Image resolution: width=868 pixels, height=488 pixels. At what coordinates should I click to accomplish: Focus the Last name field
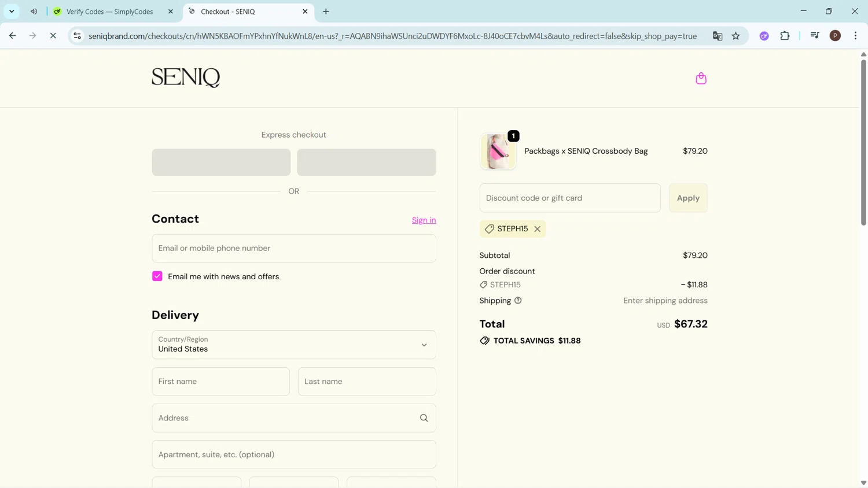tap(367, 382)
